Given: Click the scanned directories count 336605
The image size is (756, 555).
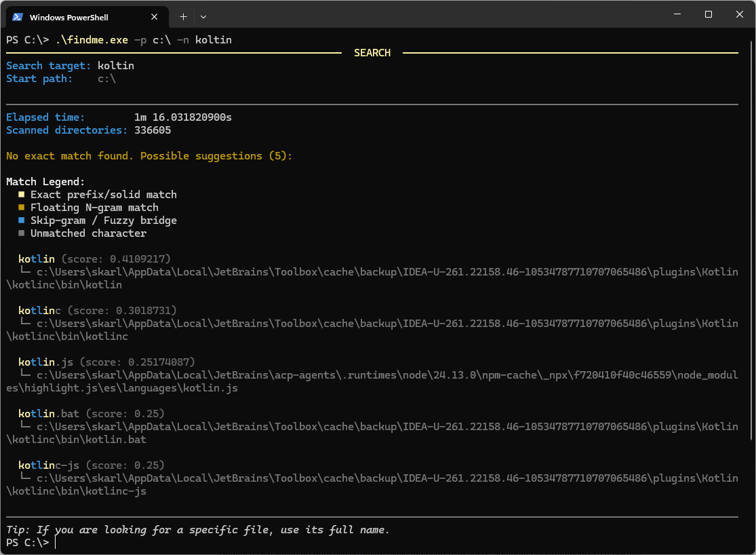Looking at the screenshot, I should pyautogui.click(x=153, y=130).
